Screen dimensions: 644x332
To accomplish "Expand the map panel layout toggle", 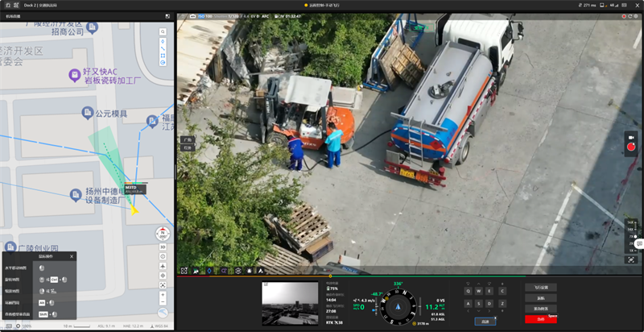I will coord(167,15).
